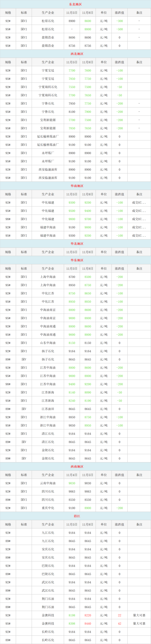Image resolution: width=151 pixels, height=644 pixels.
Task: Select the 9700 price cell
Action: point(88,219)
